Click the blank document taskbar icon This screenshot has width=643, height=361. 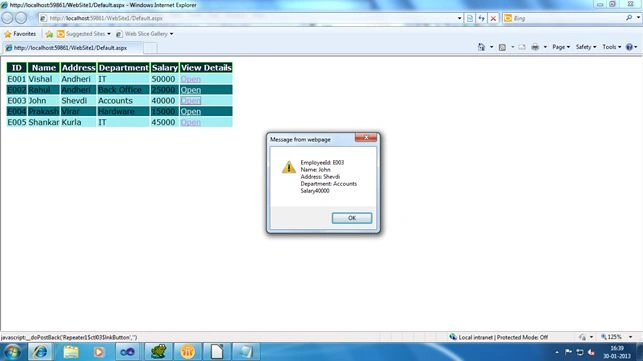[x=217, y=352]
